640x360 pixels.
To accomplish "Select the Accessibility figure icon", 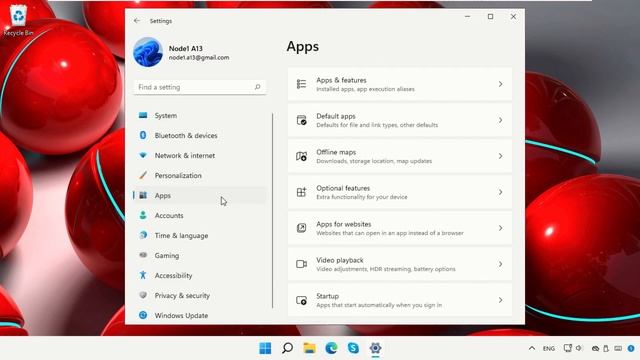I will tap(143, 275).
